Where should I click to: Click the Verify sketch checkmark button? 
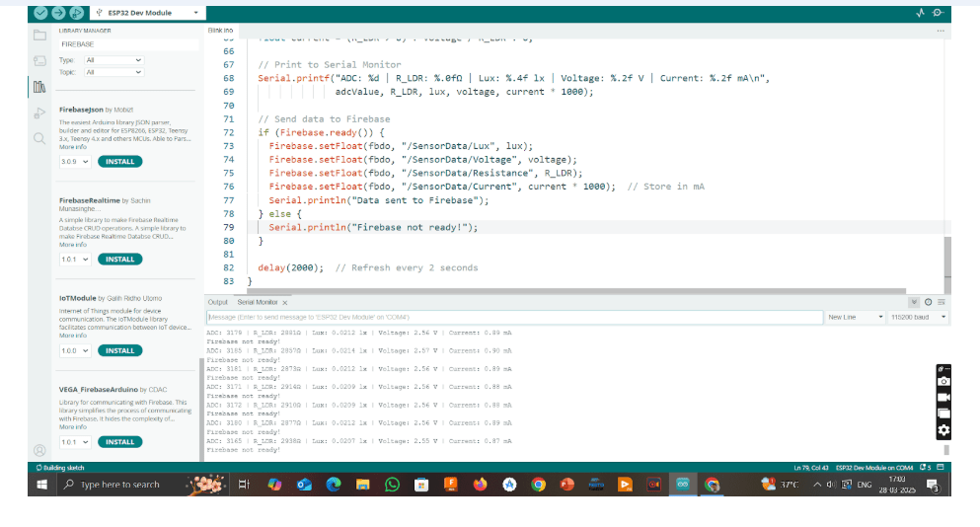[40, 13]
